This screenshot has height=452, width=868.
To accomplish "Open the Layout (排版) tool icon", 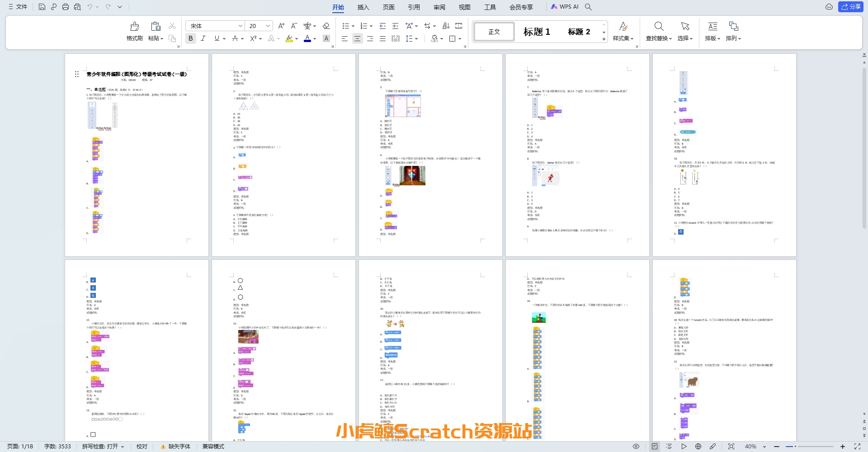I will point(712,26).
